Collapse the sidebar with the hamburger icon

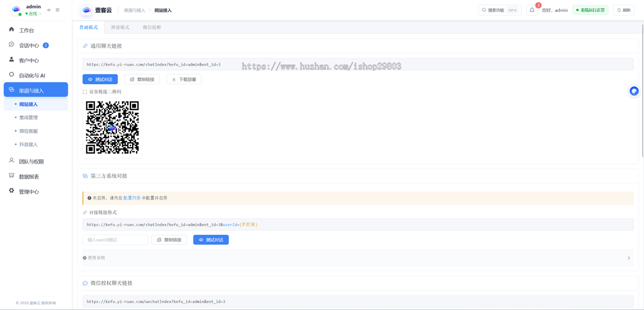click(57, 10)
